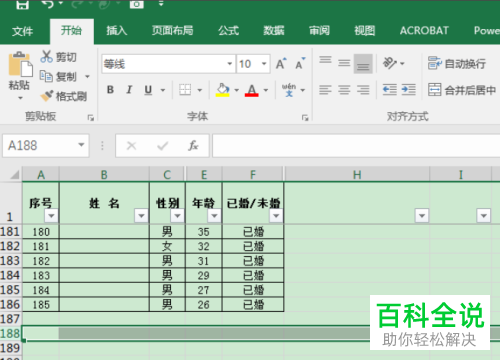Image resolution: width=500 pixels, height=360 pixels.
Task: Switch to the Review (审阅) tab
Action: click(x=319, y=31)
